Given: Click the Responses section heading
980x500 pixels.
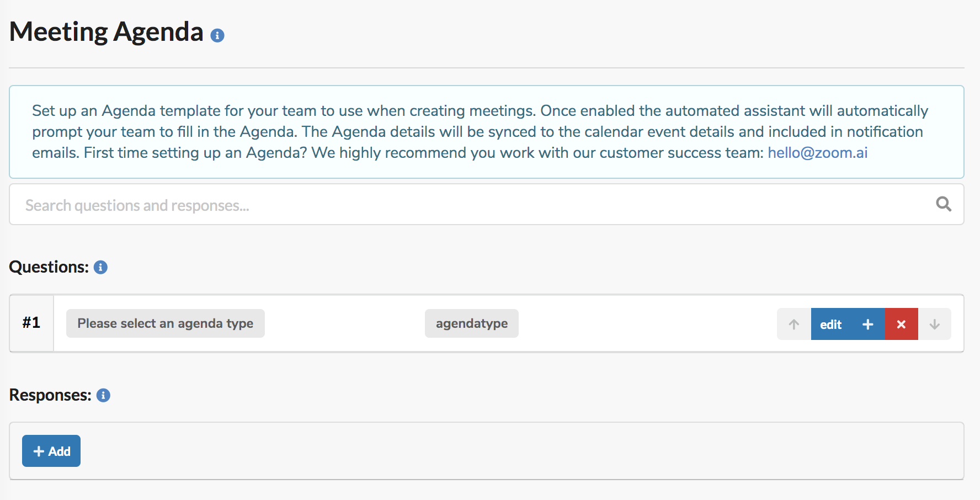Looking at the screenshot, I should click(x=50, y=395).
